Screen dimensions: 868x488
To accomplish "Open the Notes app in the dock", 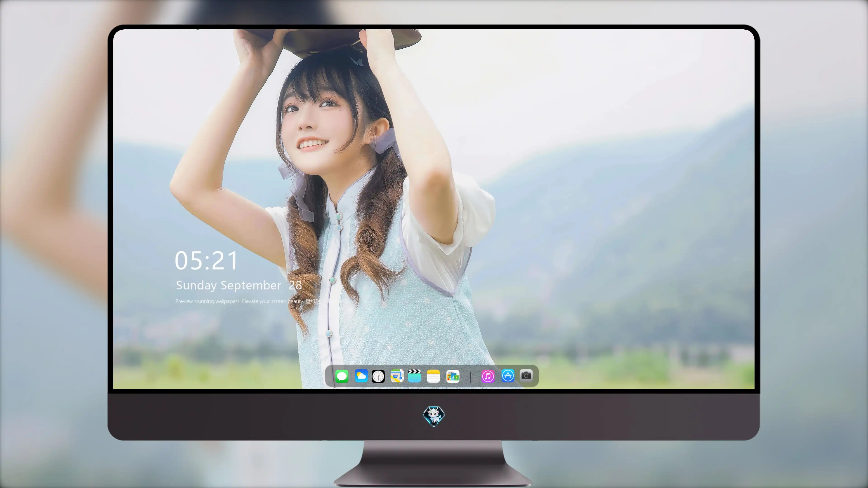I will 433,376.
